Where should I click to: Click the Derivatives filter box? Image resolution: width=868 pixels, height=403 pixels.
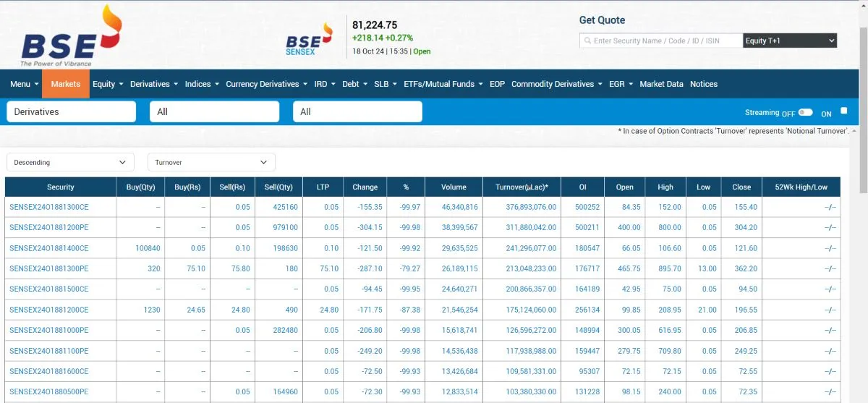click(x=71, y=111)
